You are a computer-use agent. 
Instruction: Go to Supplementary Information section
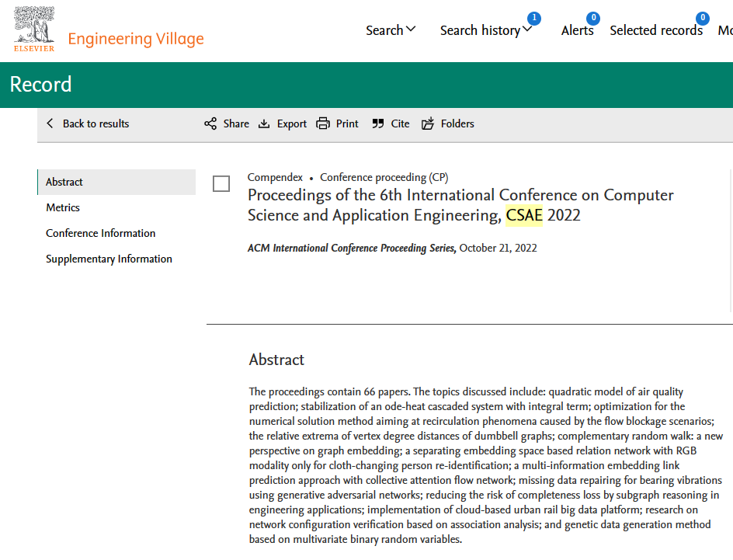[109, 259]
